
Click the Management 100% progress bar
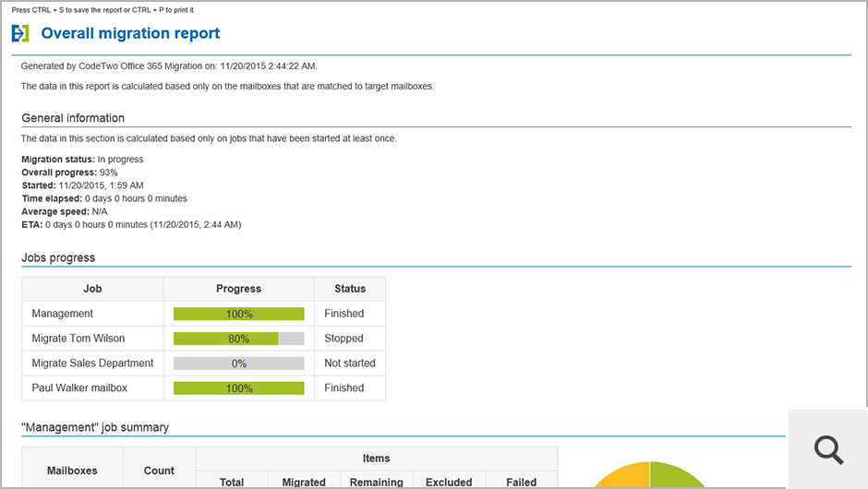238,314
